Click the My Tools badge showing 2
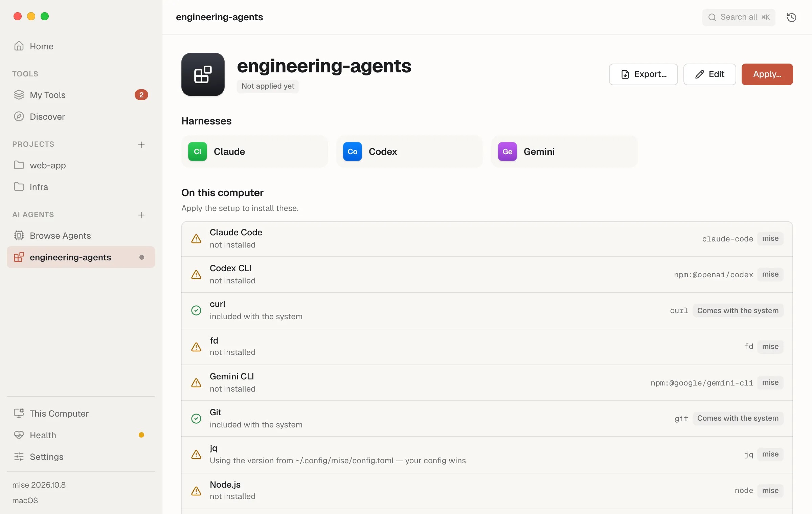Screen dimensions: 812x514 point(141,95)
